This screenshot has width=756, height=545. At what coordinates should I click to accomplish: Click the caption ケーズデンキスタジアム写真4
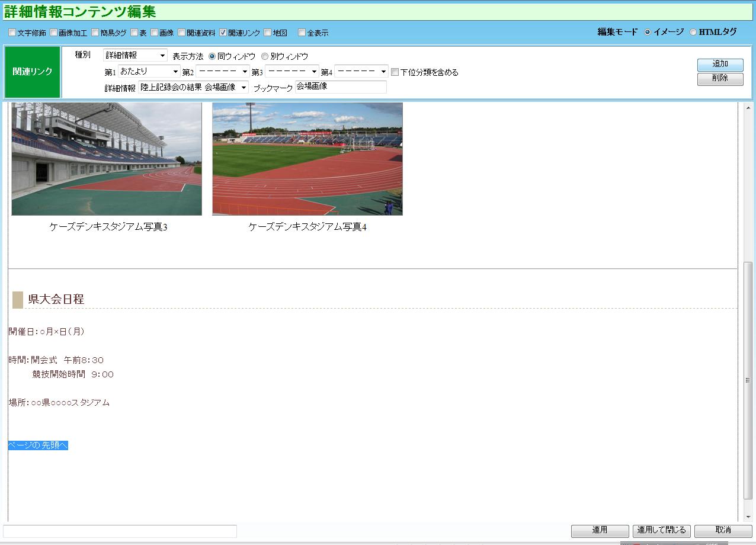pos(307,227)
